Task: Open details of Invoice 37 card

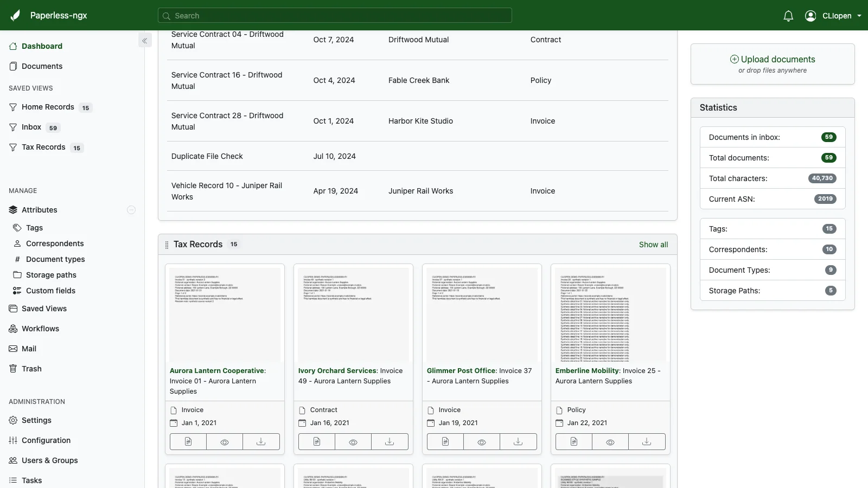Action: click(445, 442)
